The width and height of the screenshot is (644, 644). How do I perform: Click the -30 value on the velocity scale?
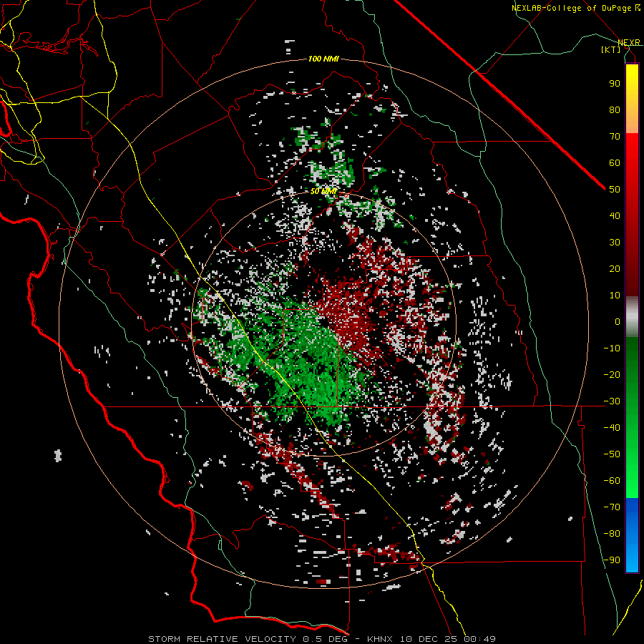coord(612,401)
